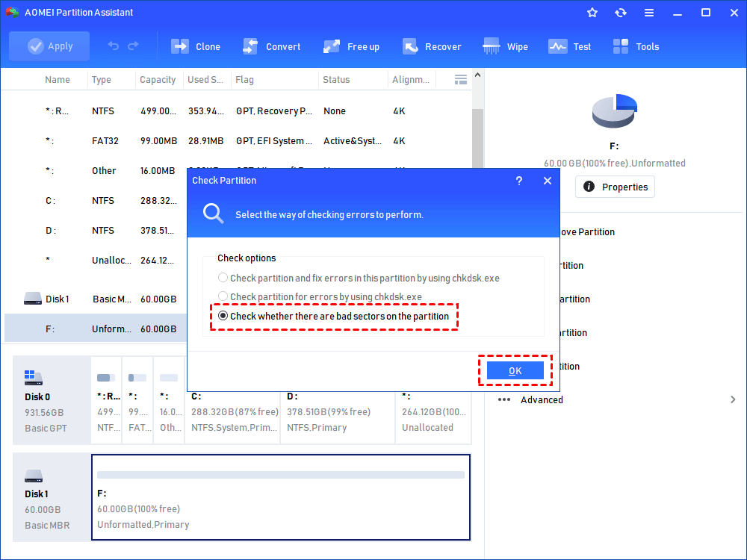Viewport: 747px width, 560px height.
Task: Confirm with OK in Check Partition dialog
Action: [515, 370]
